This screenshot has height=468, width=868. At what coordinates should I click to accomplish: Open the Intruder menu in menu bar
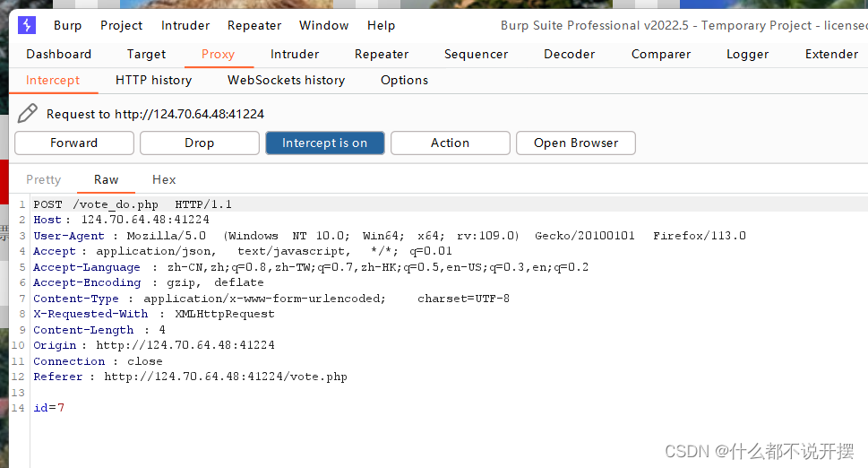(x=185, y=25)
